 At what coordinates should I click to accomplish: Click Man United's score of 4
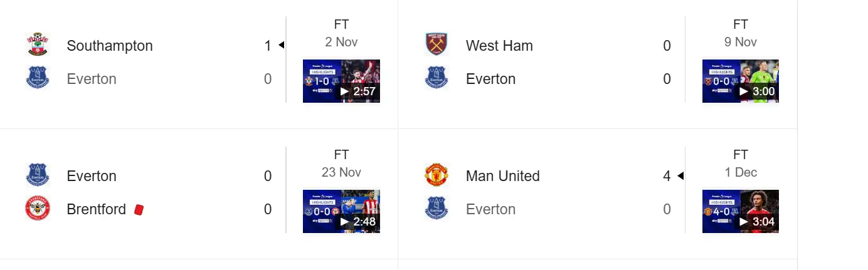click(667, 176)
